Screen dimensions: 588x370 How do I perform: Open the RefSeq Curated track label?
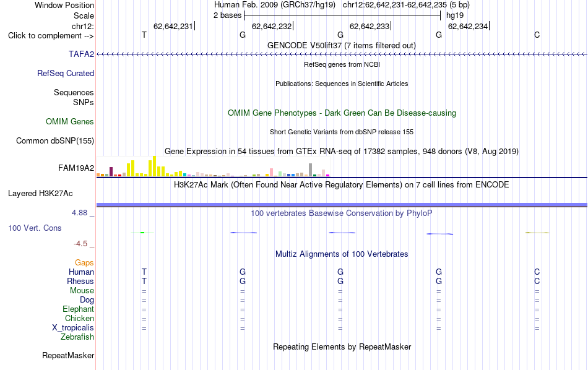[66, 74]
